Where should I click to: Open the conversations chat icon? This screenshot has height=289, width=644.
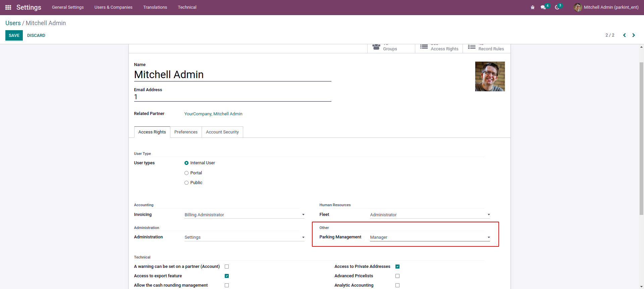point(543,7)
